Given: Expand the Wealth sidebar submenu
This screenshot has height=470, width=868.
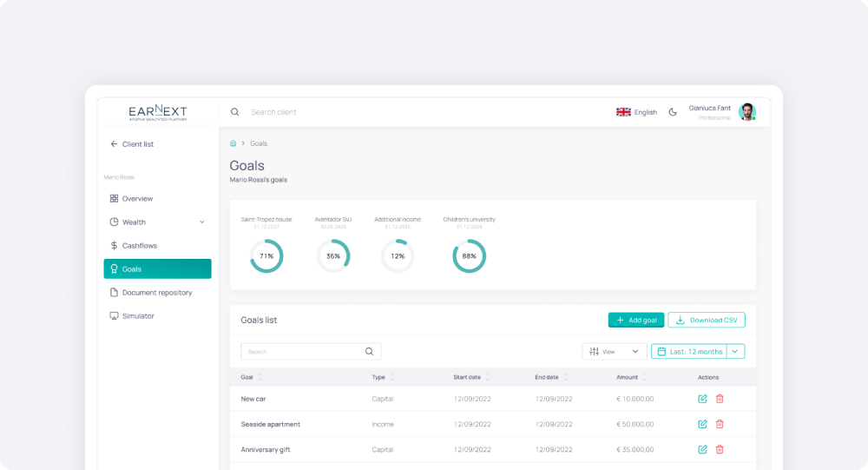Looking at the screenshot, I should (202, 222).
